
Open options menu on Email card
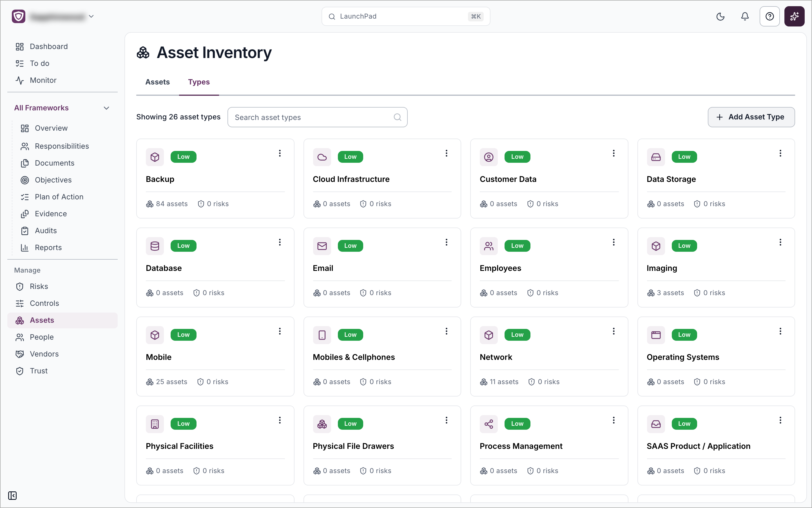tap(447, 242)
